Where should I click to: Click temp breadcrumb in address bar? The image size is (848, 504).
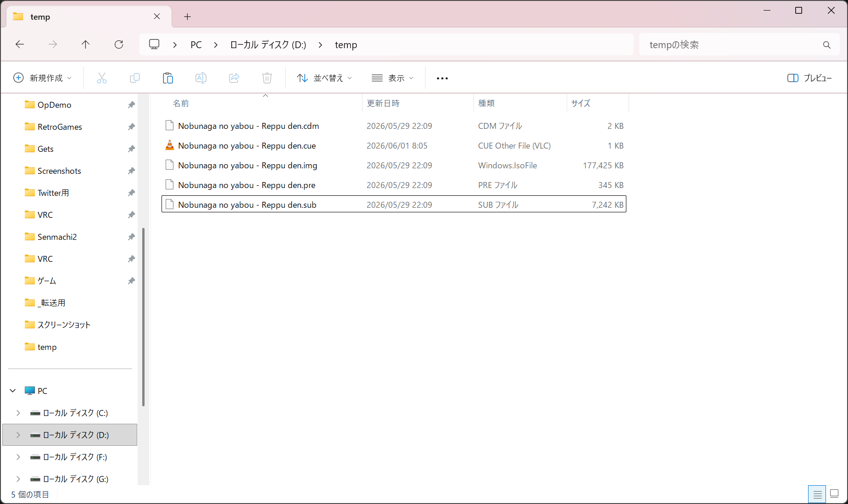[346, 45]
